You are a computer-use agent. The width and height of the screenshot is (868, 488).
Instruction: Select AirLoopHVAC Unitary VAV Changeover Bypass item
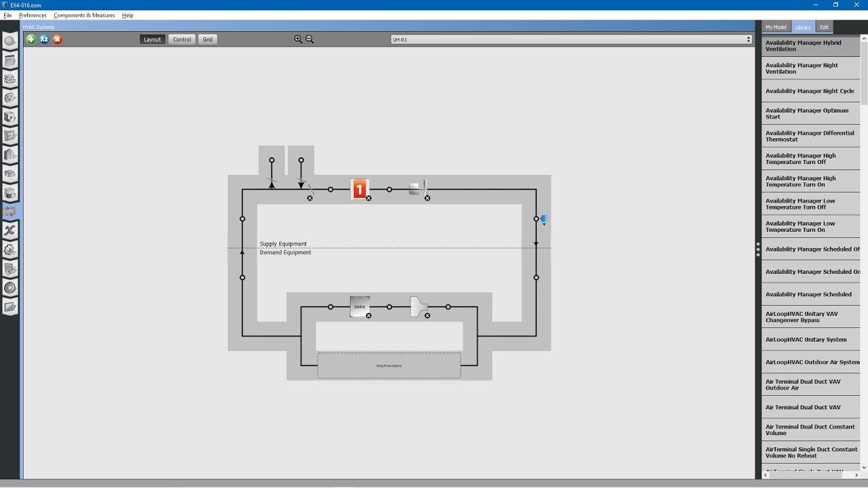[x=811, y=317]
